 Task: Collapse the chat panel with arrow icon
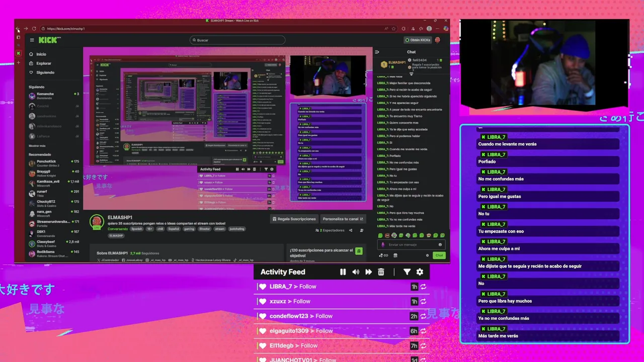pyautogui.click(x=377, y=52)
